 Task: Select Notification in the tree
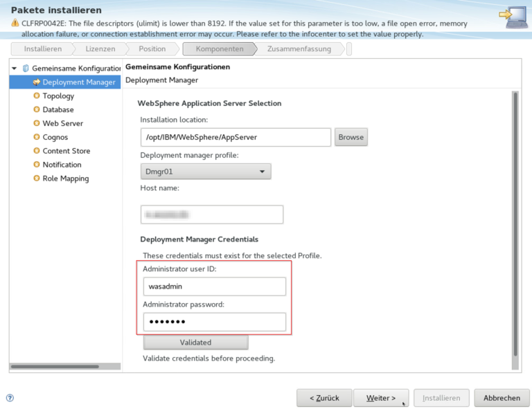click(x=62, y=164)
